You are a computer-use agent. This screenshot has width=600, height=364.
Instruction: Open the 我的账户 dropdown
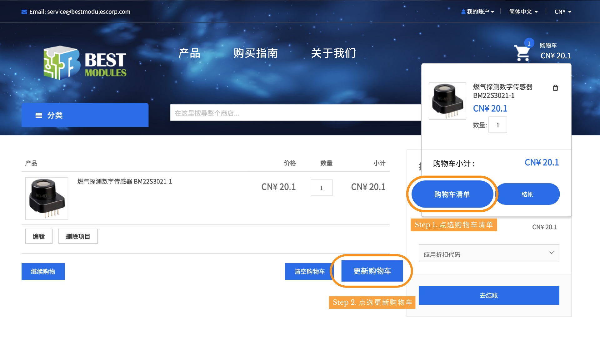[478, 12]
